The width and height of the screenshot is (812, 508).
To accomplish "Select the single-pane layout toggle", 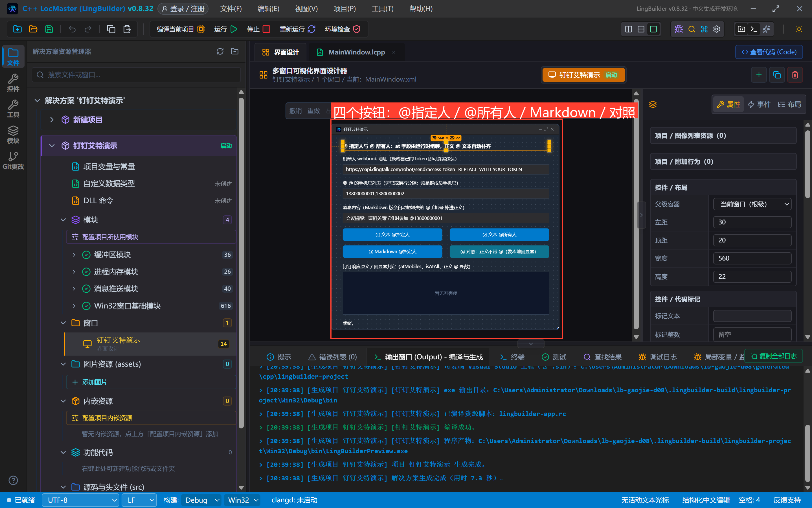I will pyautogui.click(x=653, y=29).
